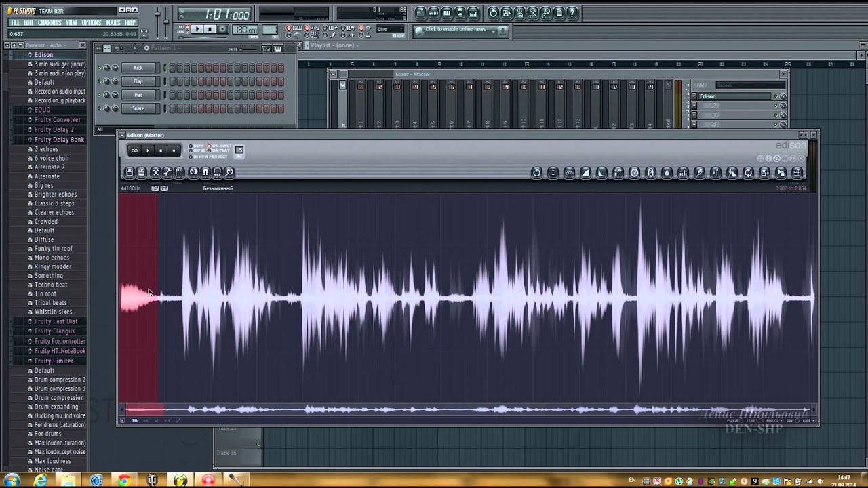Open the EDIT menu
Image resolution: width=868 pixels, height=488 pixels.
click(x=28, y=22)
